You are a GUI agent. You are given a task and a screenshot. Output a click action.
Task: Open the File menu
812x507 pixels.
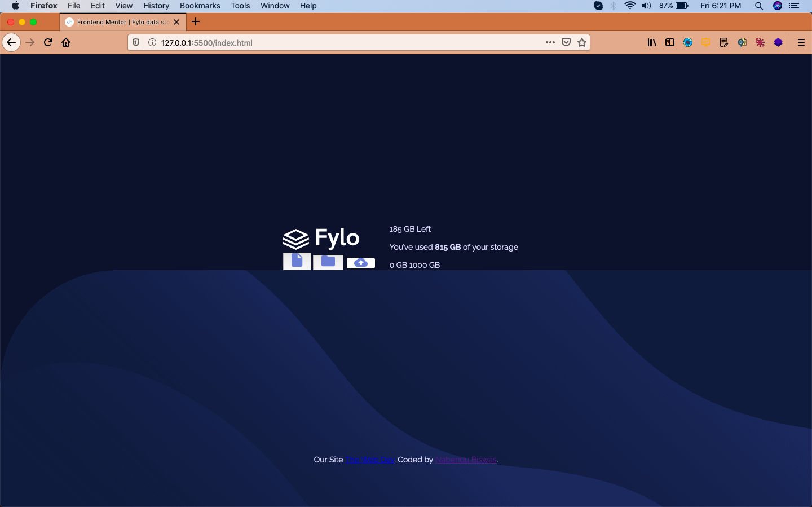coord(74,6)
